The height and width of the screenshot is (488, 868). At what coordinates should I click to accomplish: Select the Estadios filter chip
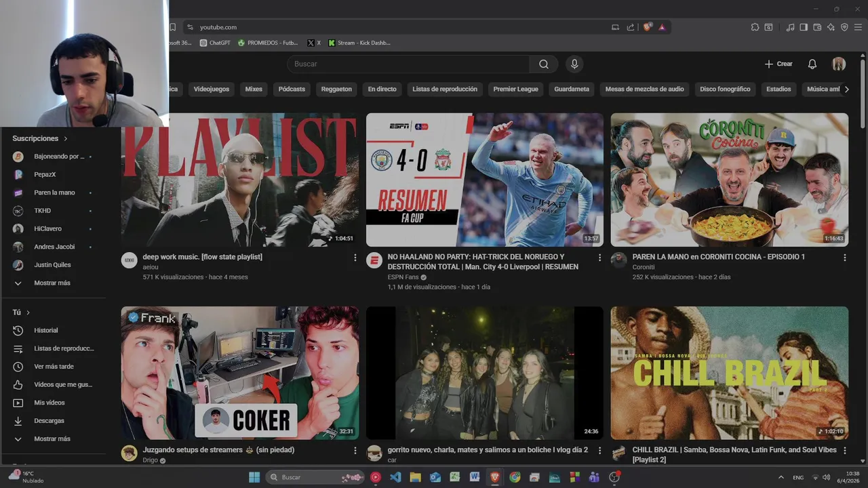point(778,89)
